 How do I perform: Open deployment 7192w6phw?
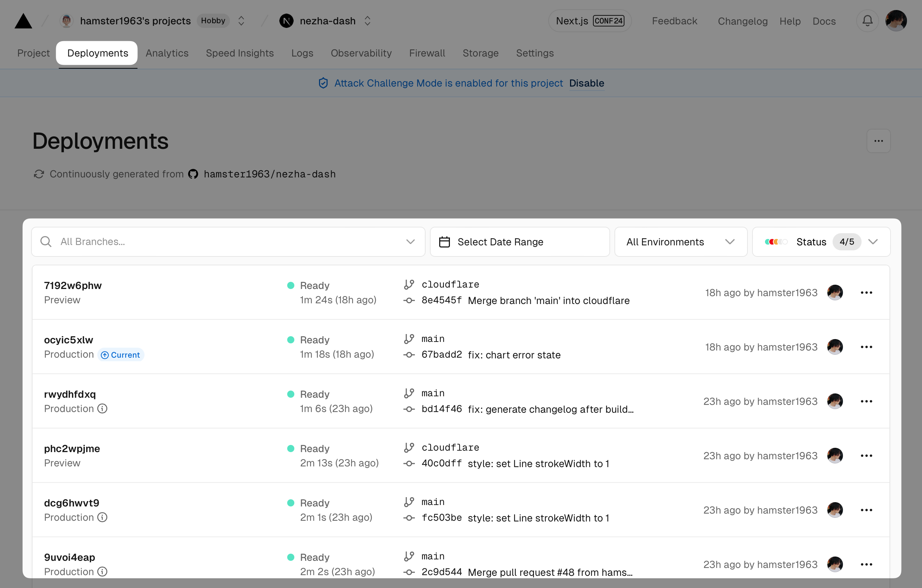click(x=73, y=285)
